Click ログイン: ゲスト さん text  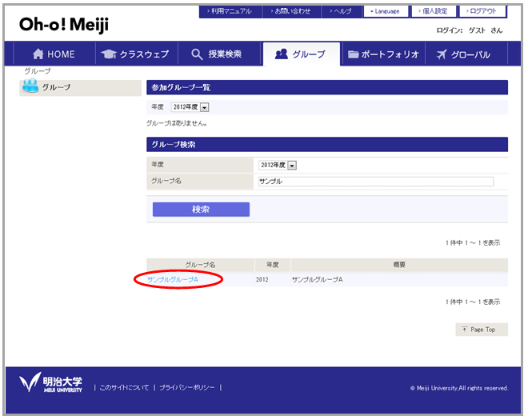pyautogui.click(x=470, y=30)
